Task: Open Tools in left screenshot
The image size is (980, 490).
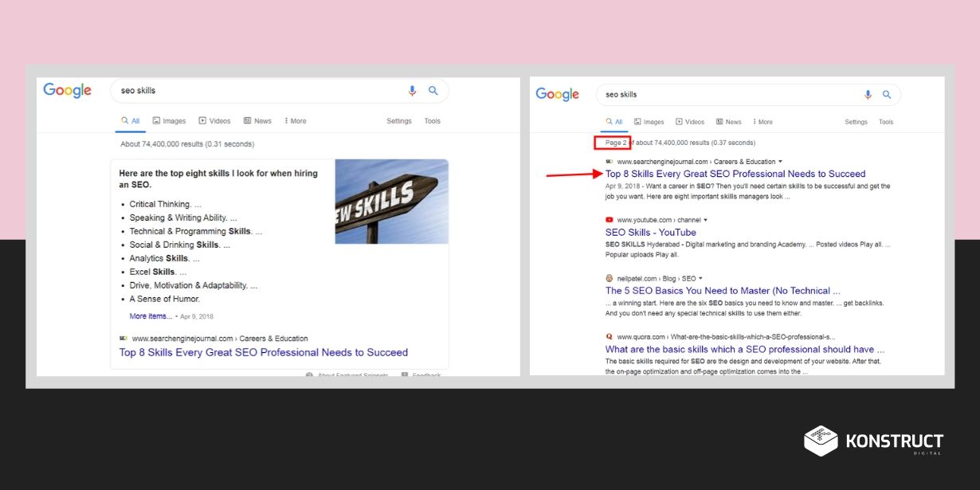Action: click(x=432, y=121)
